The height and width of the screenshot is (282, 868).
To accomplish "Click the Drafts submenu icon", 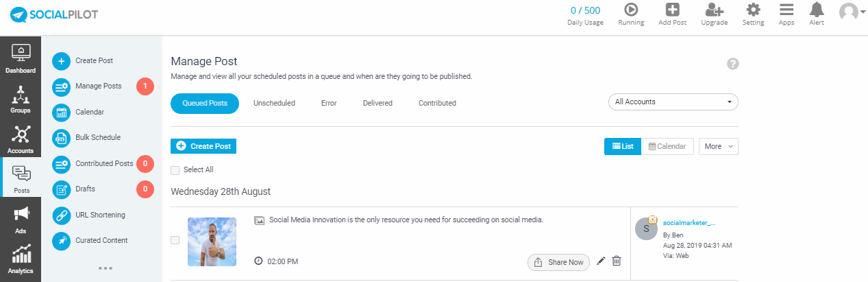I will click(62, 189).
